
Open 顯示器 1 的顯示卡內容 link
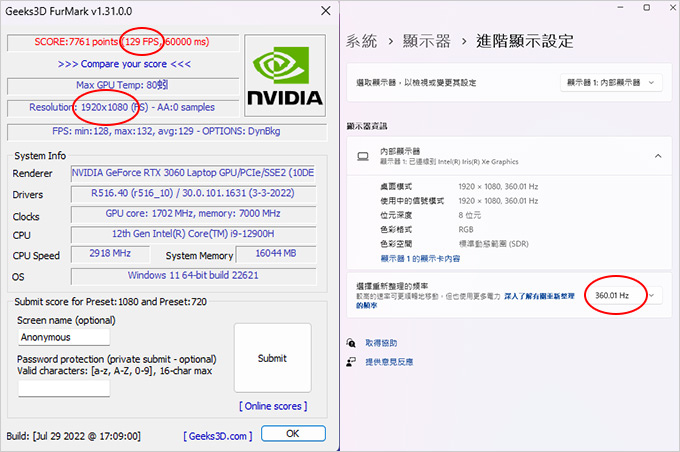[x=420, y=259]
